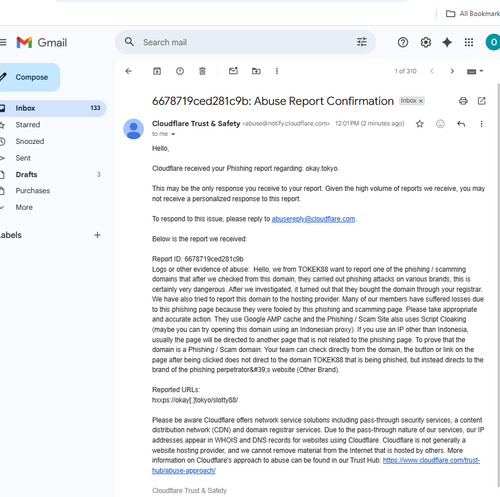This screenshot has width=500, height=497.
Task: Click the Search mail input field
Action: (245, 42)
